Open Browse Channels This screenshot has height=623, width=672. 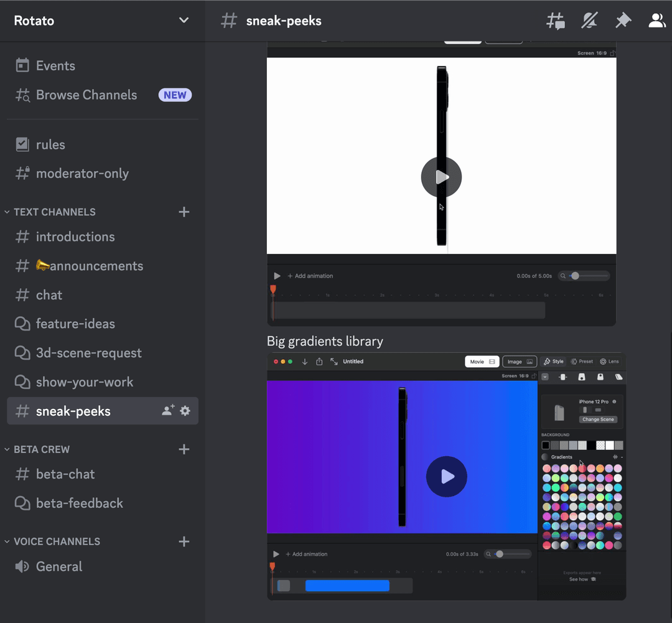coord(86,95)
